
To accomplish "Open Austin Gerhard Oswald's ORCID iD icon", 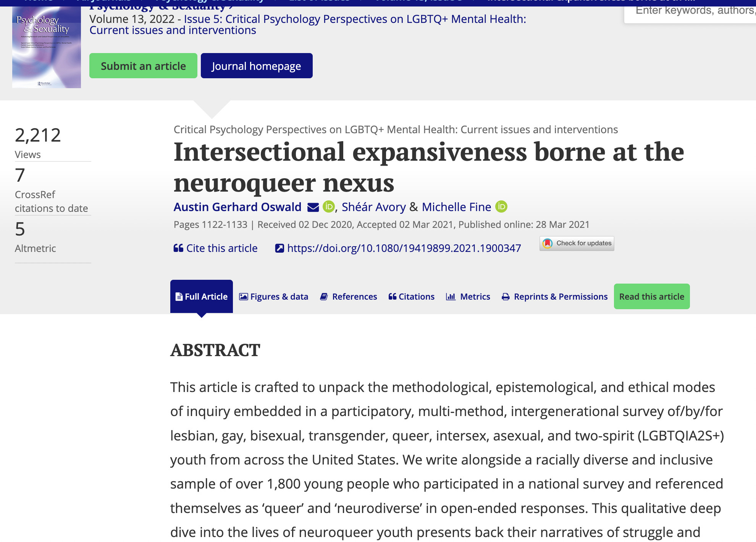I will [328, 206].
